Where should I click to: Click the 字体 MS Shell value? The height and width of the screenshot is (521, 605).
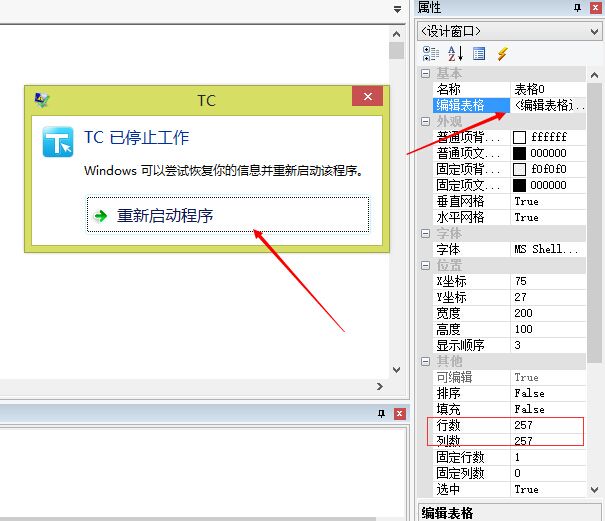click(548, 249)
